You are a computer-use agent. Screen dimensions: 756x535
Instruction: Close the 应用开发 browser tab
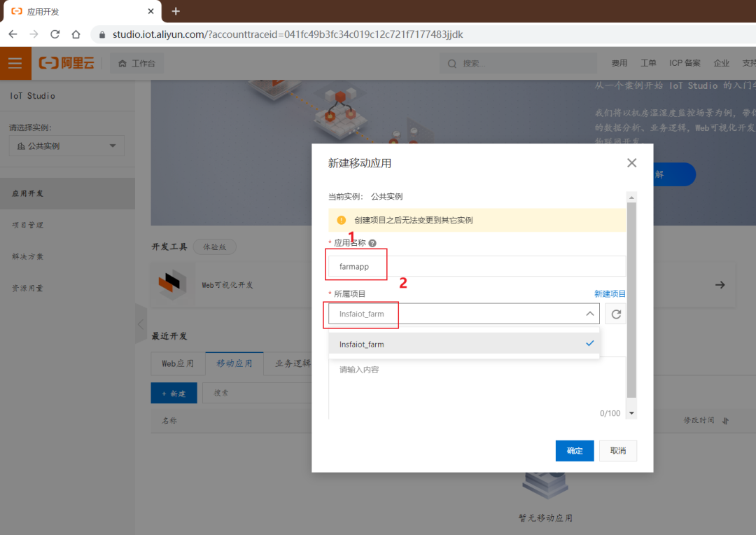coord(151,11)
